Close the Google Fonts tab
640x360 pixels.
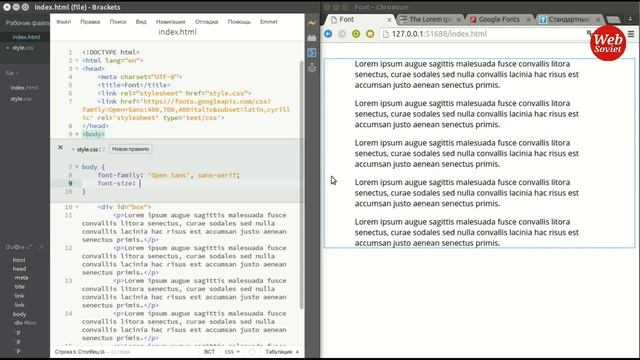528,20
